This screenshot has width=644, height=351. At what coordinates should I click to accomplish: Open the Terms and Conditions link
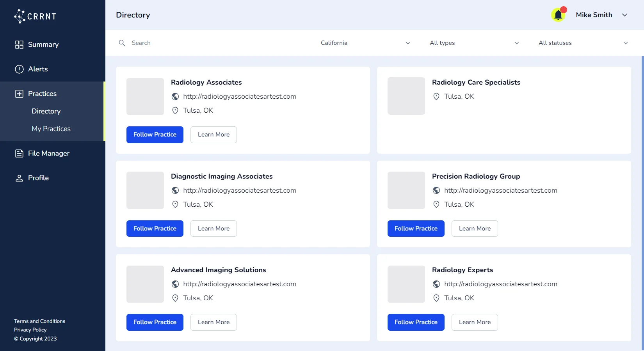tap(40, 321)
